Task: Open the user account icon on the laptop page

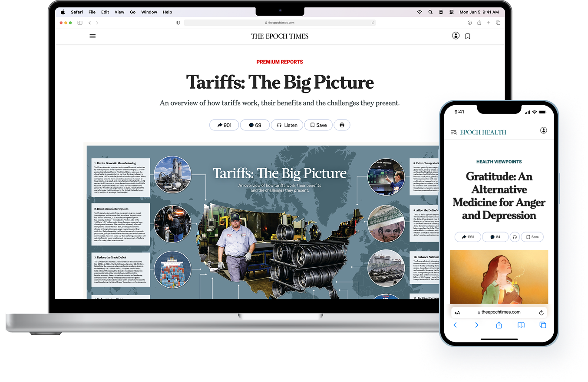Action: pyautogui.click(x=456, y=36)
